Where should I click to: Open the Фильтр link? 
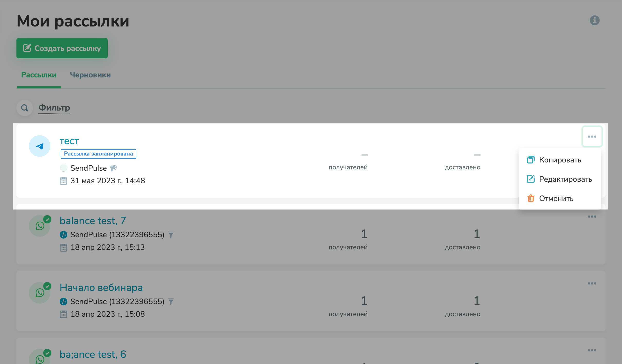click(x=54, y=108)
